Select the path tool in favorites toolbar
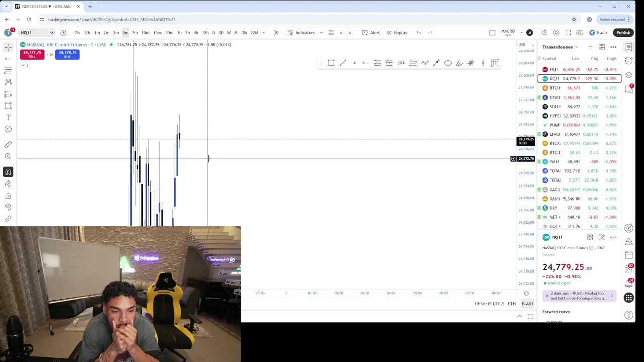The image size is (644, 362). point(425,63)
